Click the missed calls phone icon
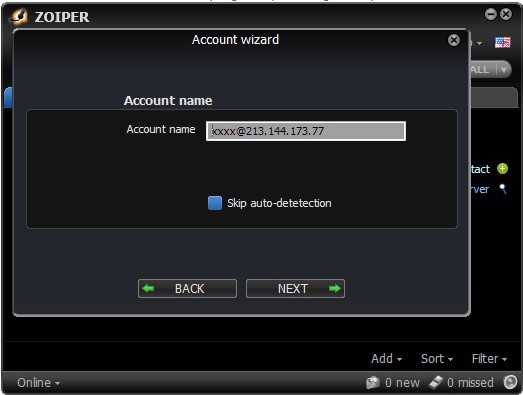This screenshot has width=523, height=395. 436,382
